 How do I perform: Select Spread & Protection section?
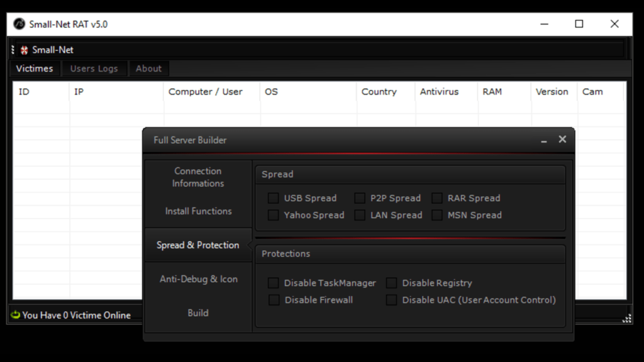point(198,245)
